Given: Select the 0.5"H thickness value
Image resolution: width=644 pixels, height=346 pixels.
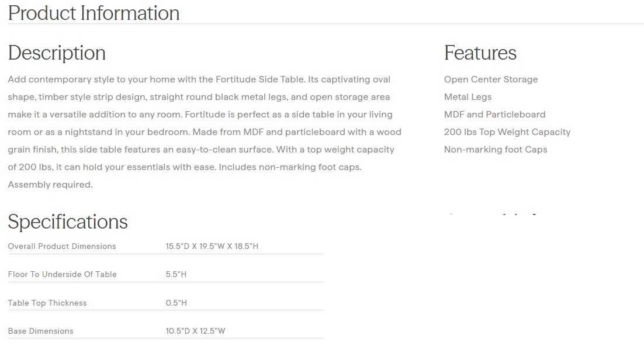Looking at the screenshot, I should coord(176,303).
